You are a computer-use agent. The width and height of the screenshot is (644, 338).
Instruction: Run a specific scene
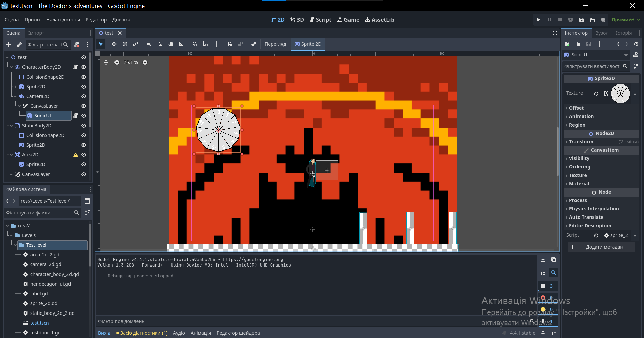(x=592, y=20)
